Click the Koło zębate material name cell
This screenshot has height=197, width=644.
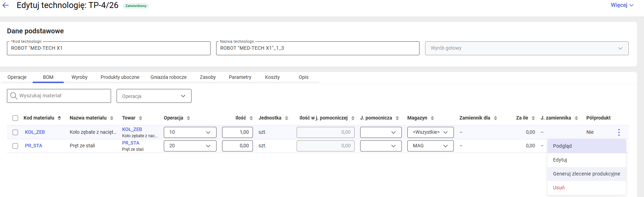93,132
